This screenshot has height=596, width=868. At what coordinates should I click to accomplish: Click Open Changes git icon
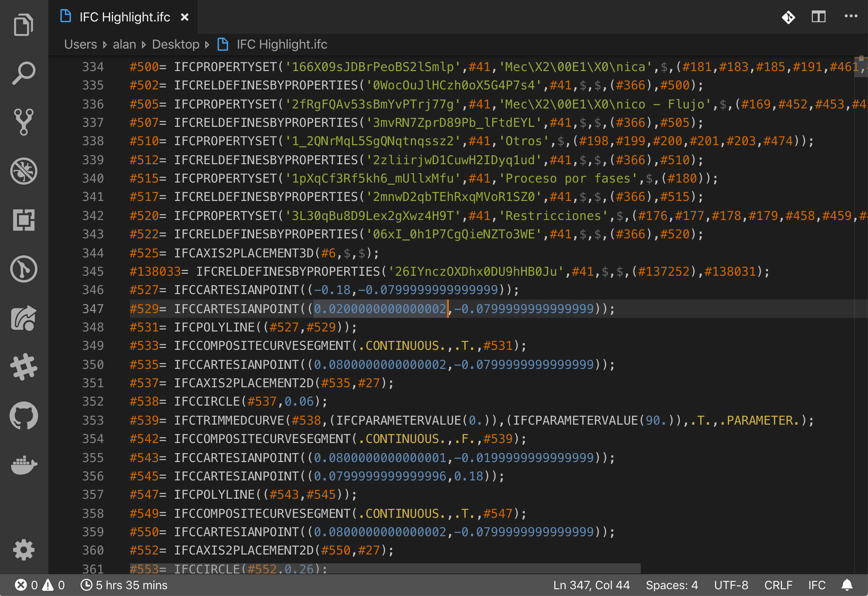pyautogui.click(x=788, y=17)
